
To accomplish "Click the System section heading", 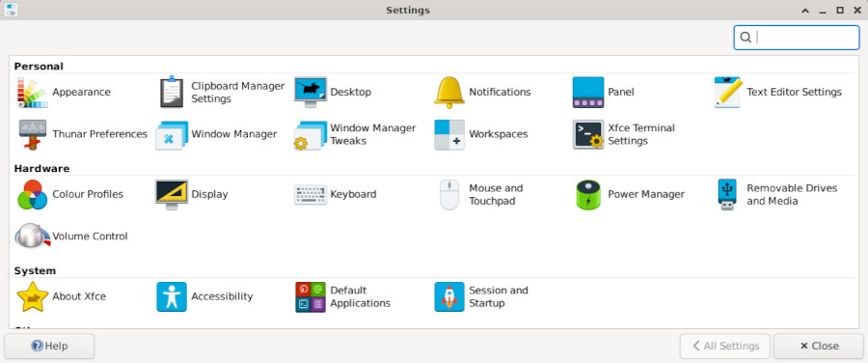I will tap(35, 271).
